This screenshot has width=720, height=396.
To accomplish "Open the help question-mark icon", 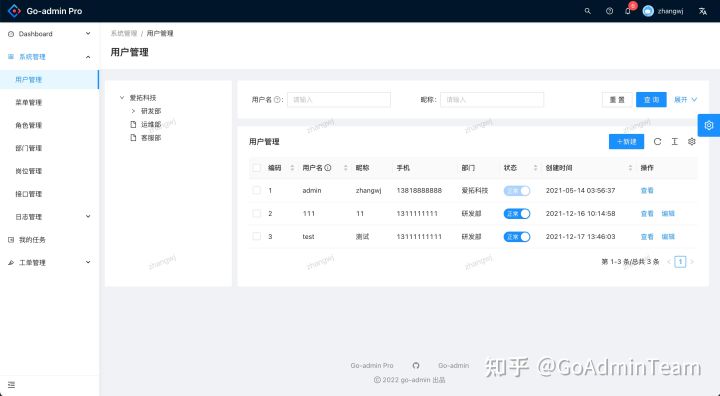I will (x=609, y=11).
